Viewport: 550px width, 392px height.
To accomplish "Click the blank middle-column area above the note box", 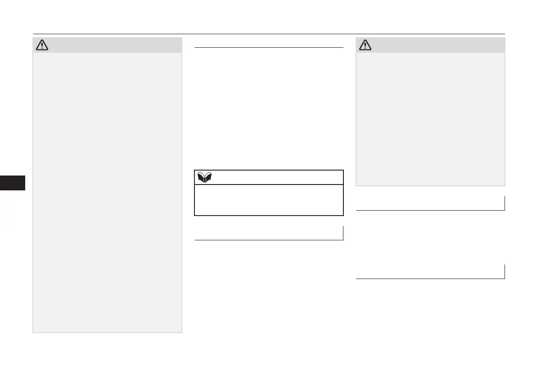I will 269,108.
